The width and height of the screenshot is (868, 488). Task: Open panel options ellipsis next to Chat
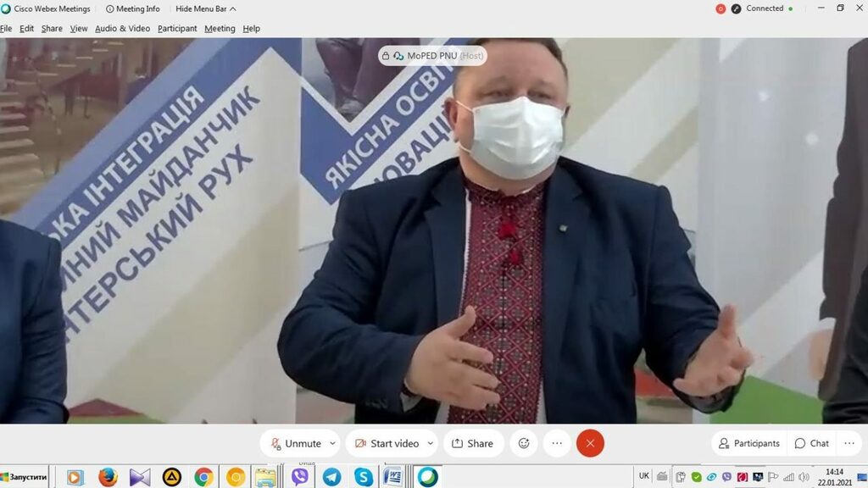849,443
